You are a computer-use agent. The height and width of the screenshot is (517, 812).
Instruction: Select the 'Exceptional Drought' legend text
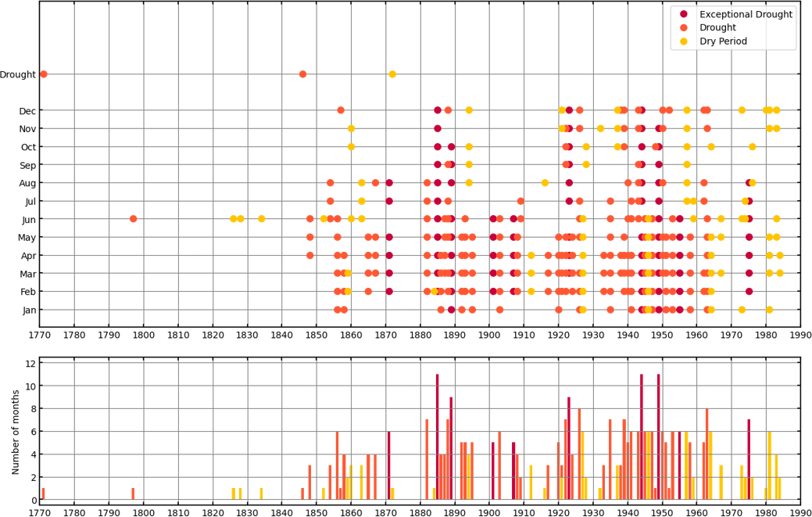(x=746, y=14)
